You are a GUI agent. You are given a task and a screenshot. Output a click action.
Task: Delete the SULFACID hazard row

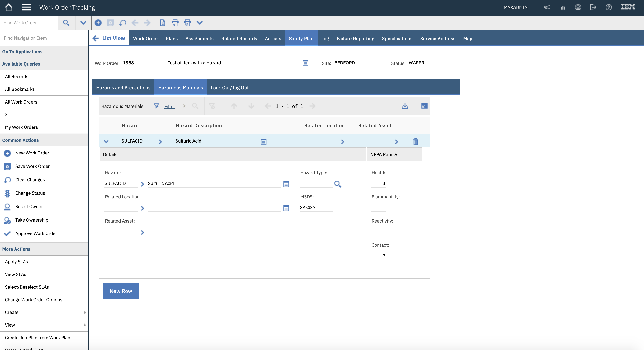pyautogui.click(x=415, y=142)
